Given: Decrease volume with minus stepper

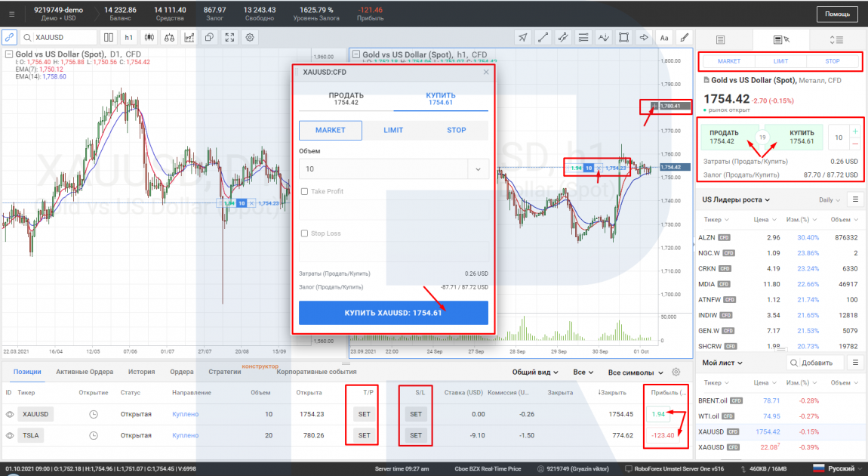Looking at the screenshot, I should (x=855, y=144).
